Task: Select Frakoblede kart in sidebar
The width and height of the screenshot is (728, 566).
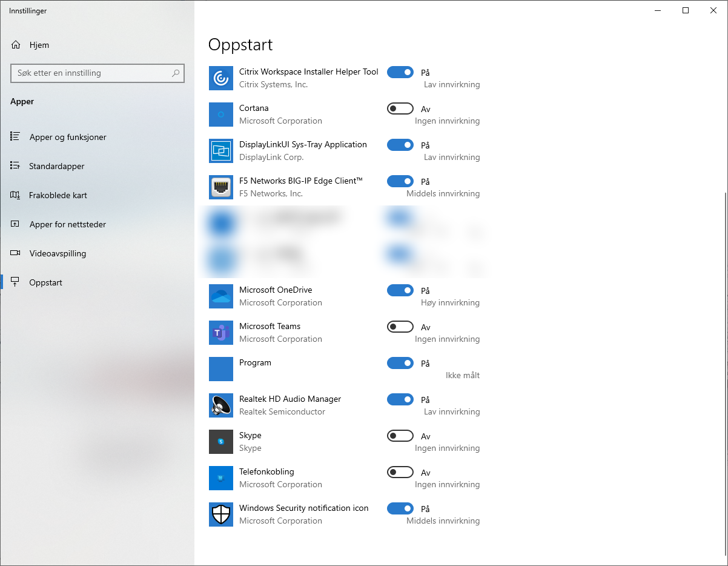Action: pyautogui.click(x=97, y=195)
